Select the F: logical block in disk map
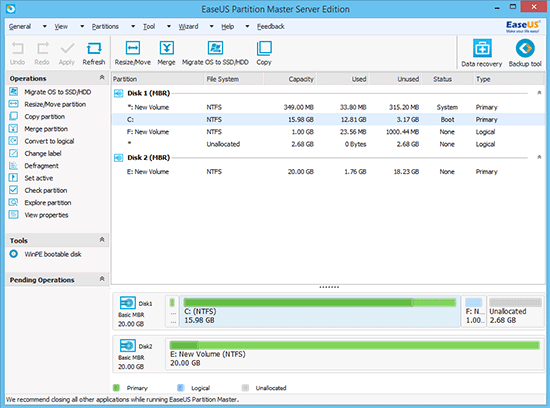The height and width of the screenshot is (408, 550). [474, 311]
